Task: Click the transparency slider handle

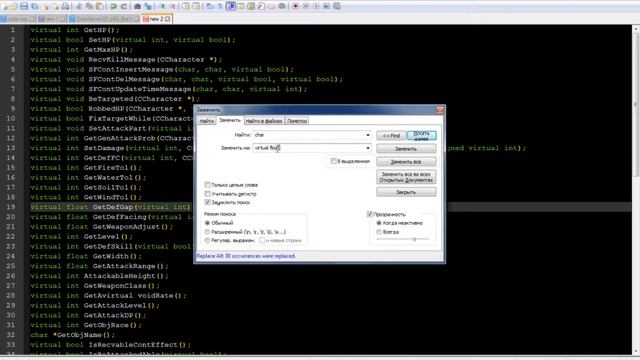Action: 414,240
